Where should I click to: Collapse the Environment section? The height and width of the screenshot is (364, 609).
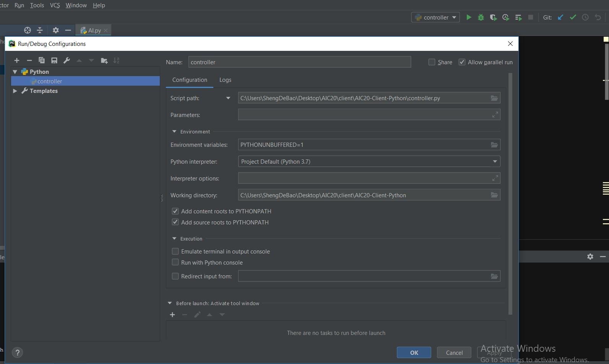(x=174, y=132)
